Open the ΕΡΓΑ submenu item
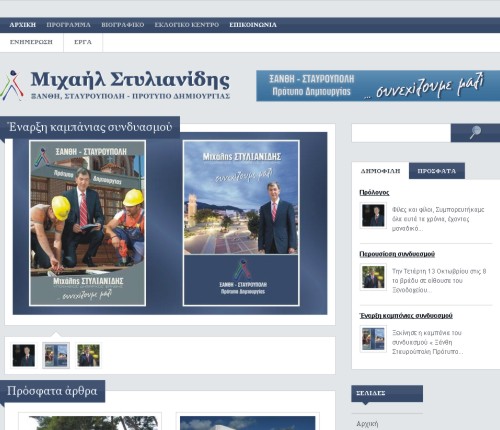 83,42
